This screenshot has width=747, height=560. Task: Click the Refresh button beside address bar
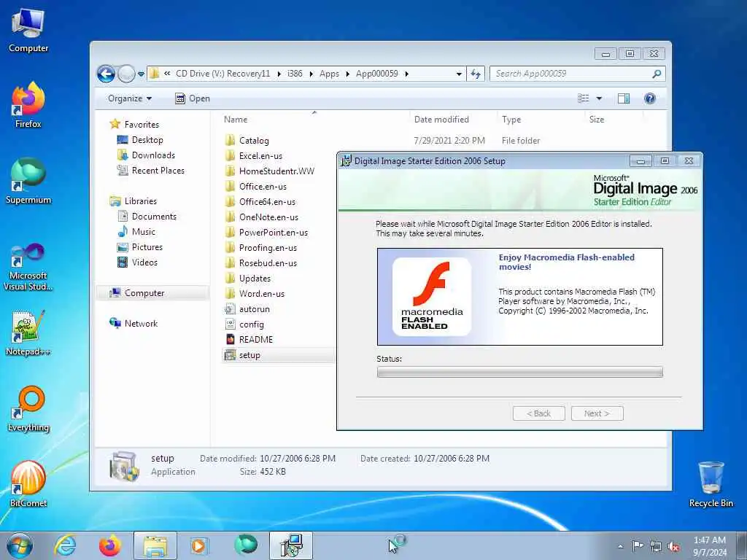(476, 74)
